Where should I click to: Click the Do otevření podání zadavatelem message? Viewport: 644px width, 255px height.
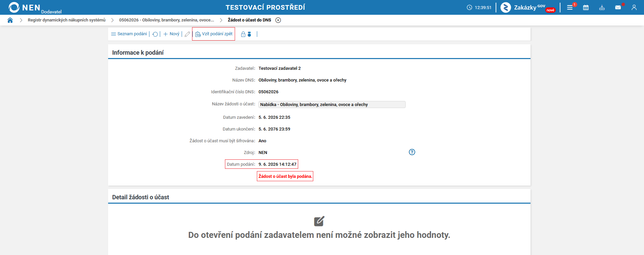319,235
